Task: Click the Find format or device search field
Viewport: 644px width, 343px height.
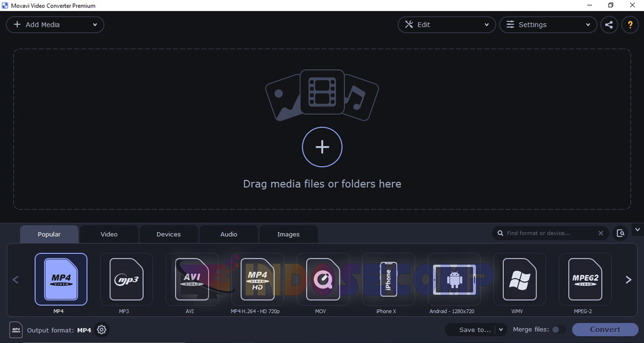Action: point(547,233)
